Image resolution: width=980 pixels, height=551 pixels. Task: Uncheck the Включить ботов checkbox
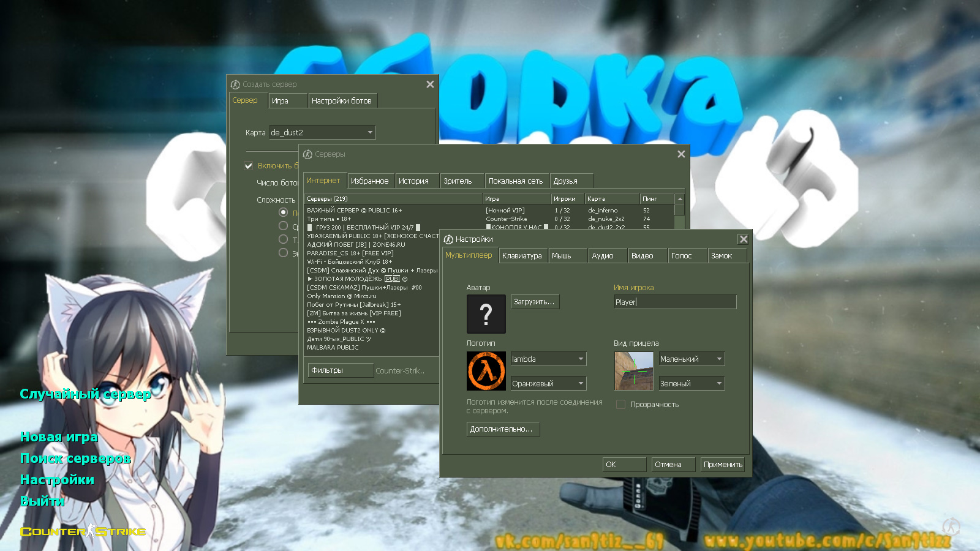point(249,166)
